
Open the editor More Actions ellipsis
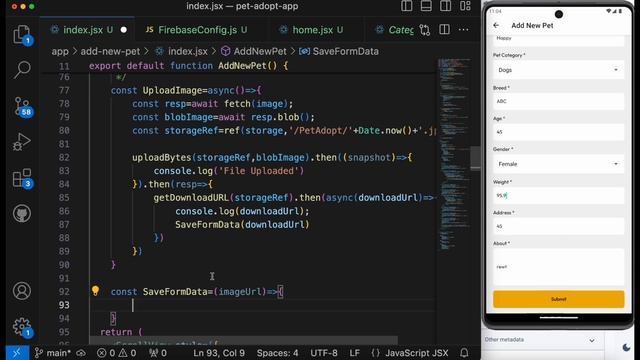pyautogui.click(x=464, y=30)
